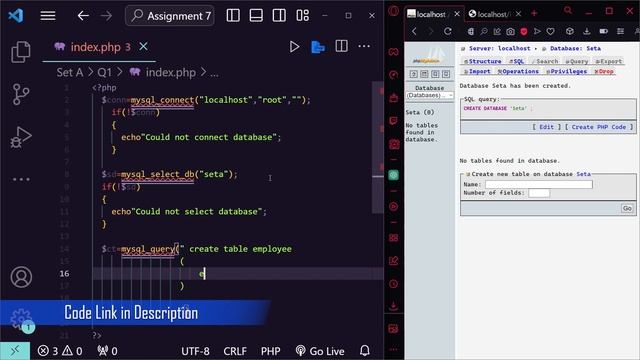Screen dimensions: 640x360
Task: Click the editor minimap scrollbar
Action: [x=378, y=147]
